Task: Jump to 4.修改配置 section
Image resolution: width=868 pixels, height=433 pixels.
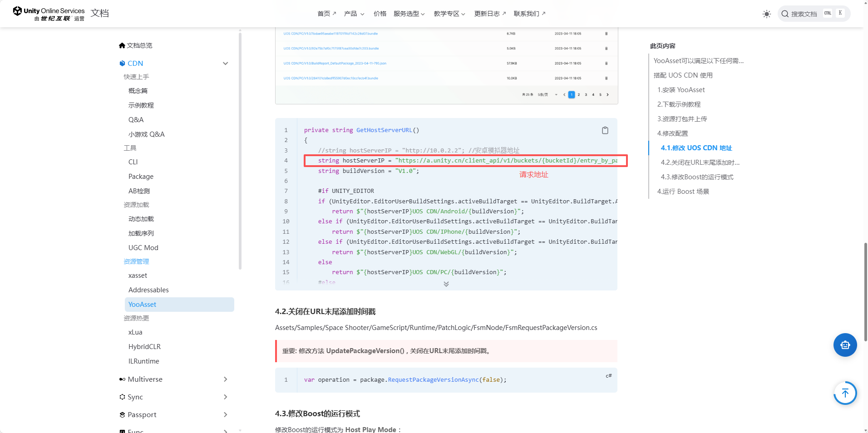Action: [672, 133]
